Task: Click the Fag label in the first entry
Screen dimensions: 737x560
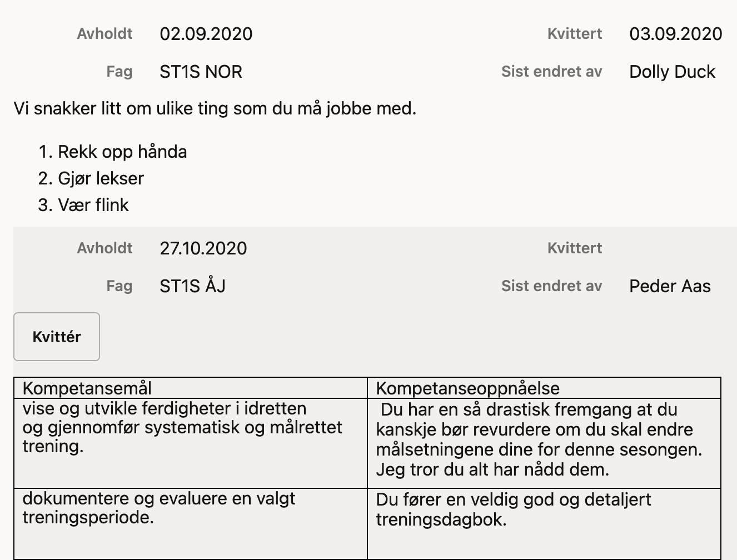Action: pyautogui.click(x=119, y=72)
